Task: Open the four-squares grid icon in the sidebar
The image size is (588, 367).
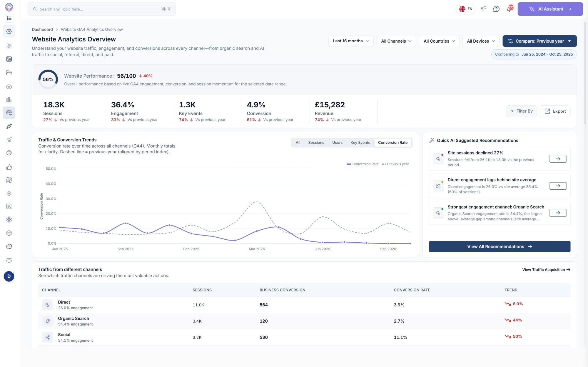Action: click(9, 46)
